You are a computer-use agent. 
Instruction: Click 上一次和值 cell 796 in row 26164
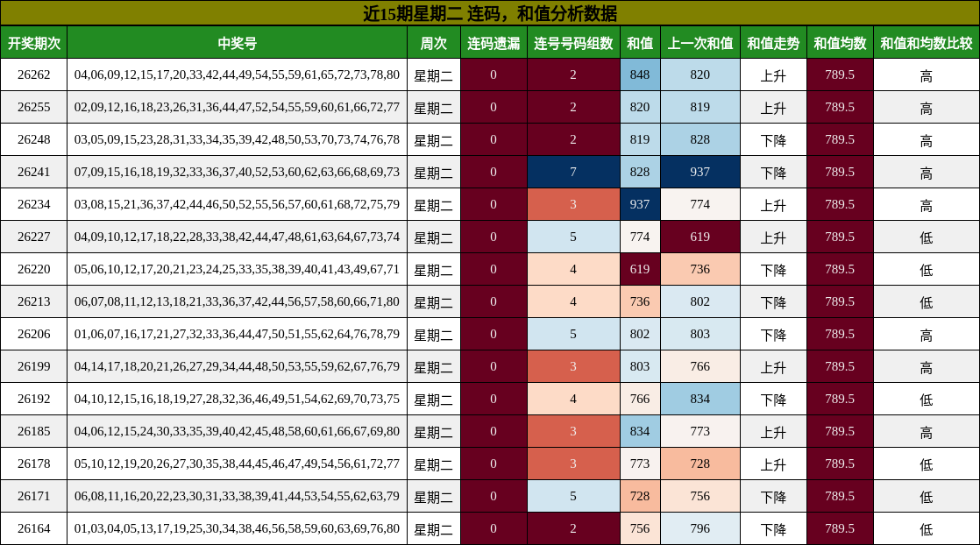tap(700, 528)
